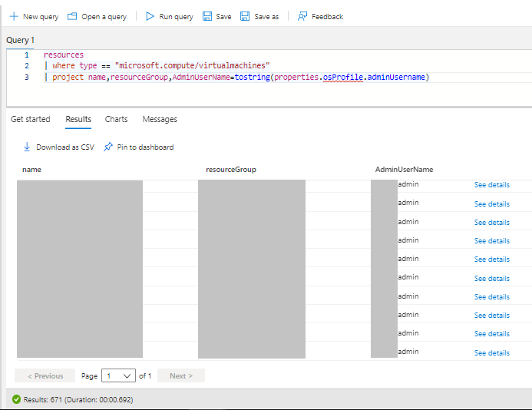Switch to the Charts tab
This screenshot has height=410, width=532.
(116, 119)
